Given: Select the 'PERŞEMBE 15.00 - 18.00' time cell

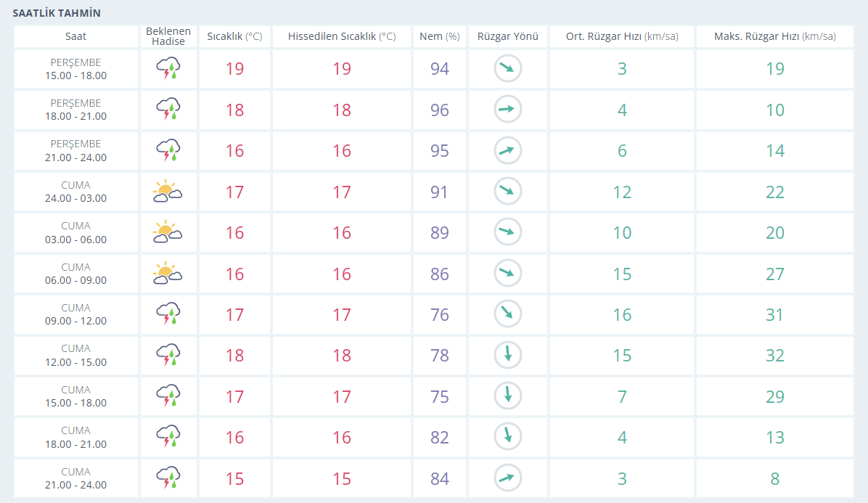Looking at the screenshot, I should point(75,69).
